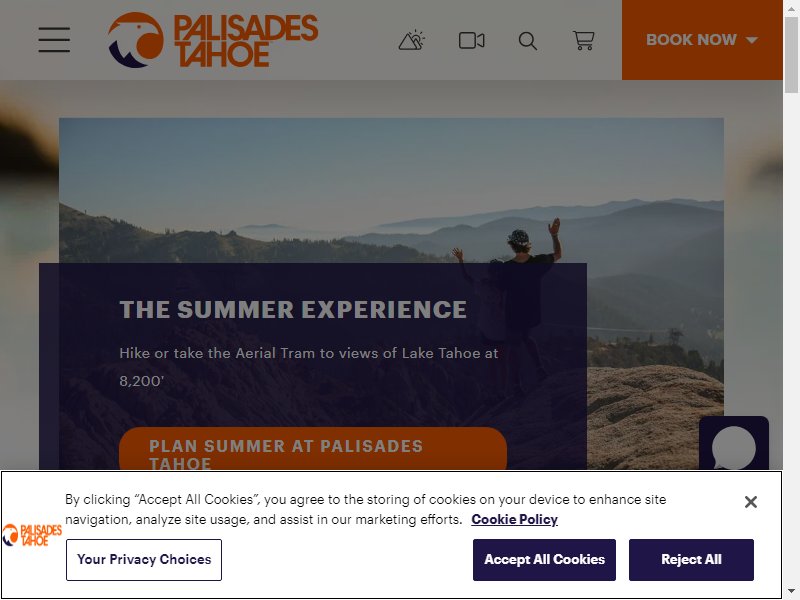Click the small Palisades Tahoe logo in cookie banner
Screen dimensions: 800x600
[x=32, y=535]
